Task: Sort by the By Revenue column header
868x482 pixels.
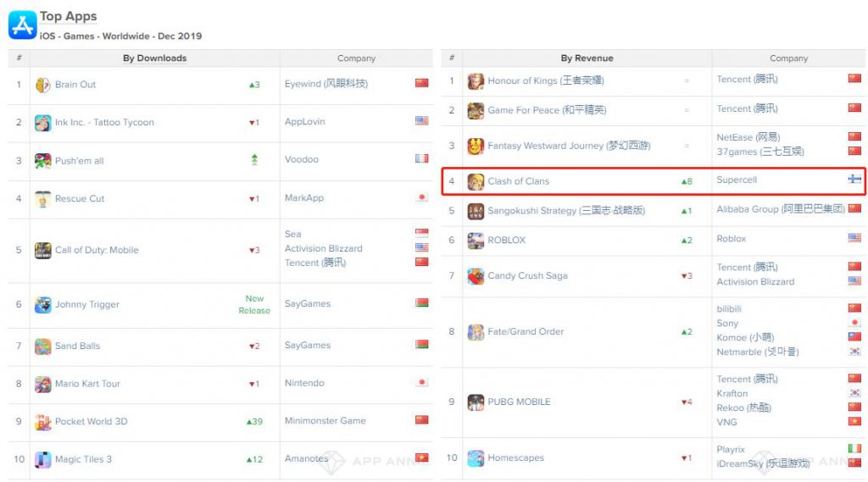Action: tap(587, 58)
